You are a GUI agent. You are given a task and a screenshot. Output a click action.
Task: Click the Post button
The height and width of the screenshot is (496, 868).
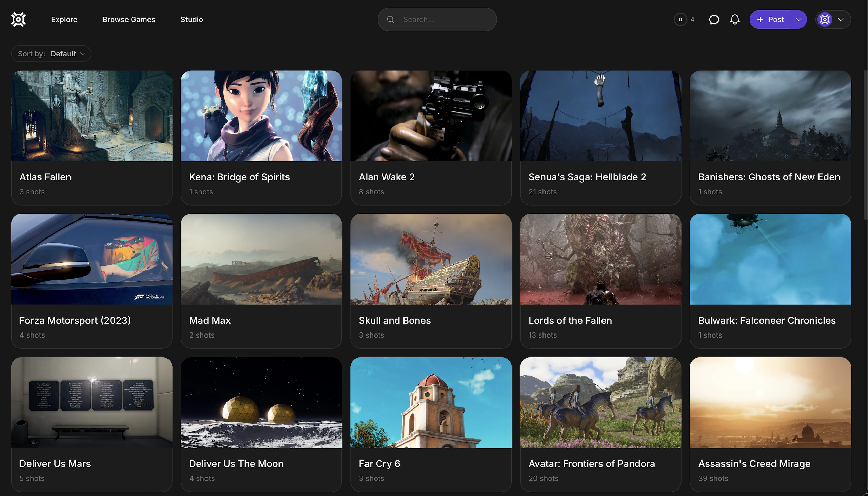pos(770,19)
